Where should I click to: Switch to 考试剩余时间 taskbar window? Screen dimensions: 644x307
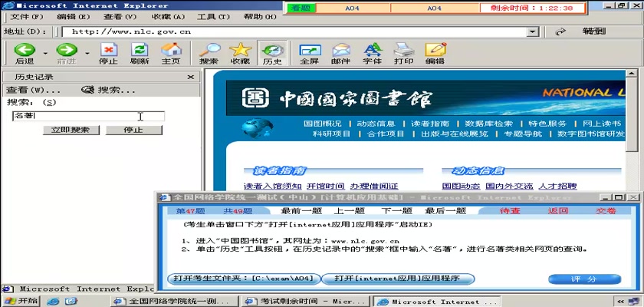coord(306,302)
